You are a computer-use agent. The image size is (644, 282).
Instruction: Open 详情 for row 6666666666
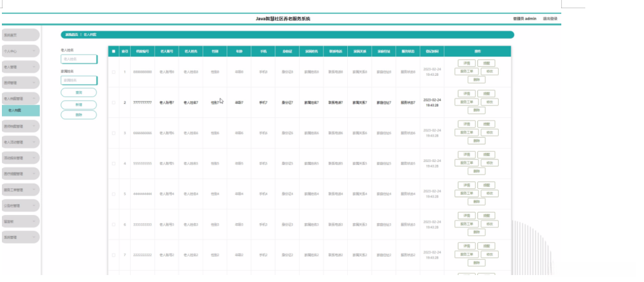click(x=467, y=124)
